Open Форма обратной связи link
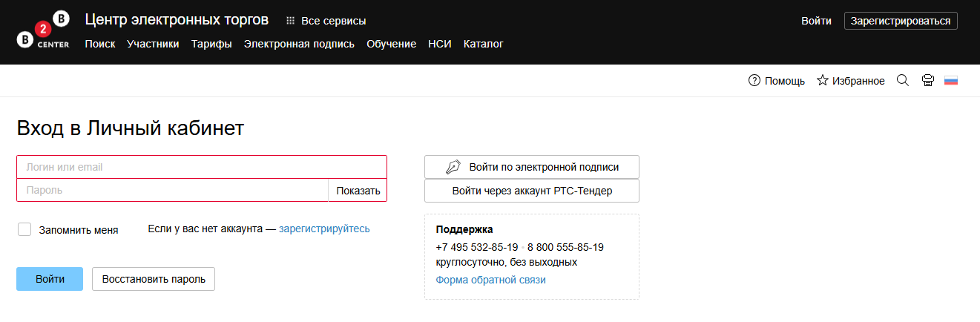The image size is (980, 322). point(490,280)
